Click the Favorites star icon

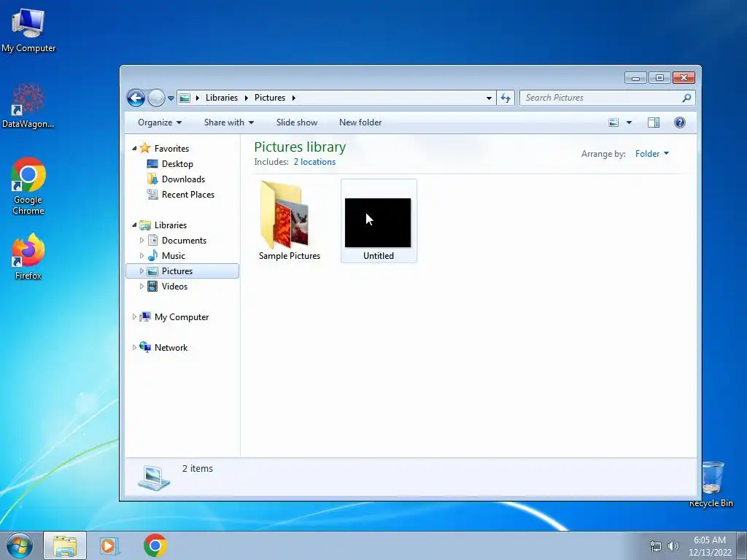tap(145, 148)
